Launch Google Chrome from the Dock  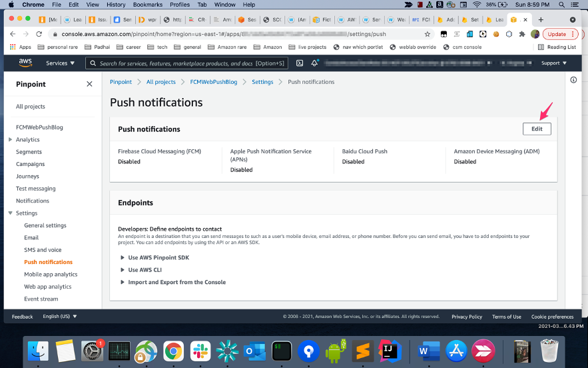coord(173,351)
